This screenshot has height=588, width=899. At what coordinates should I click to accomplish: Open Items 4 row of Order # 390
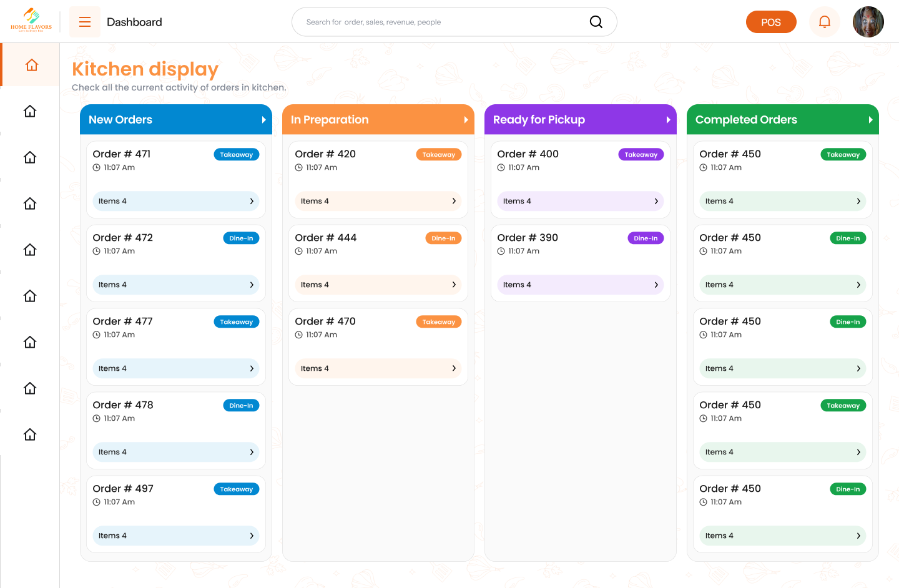point(580,285)
